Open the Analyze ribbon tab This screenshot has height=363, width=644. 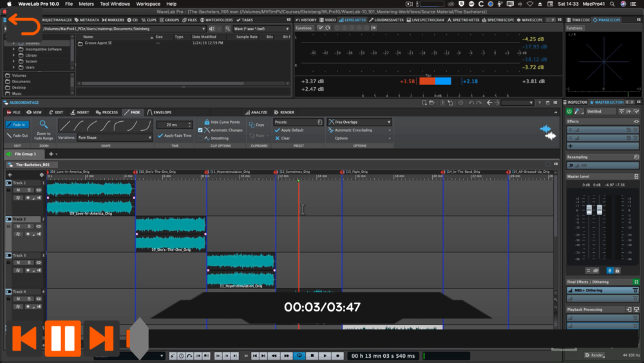[x=256, y=112]
